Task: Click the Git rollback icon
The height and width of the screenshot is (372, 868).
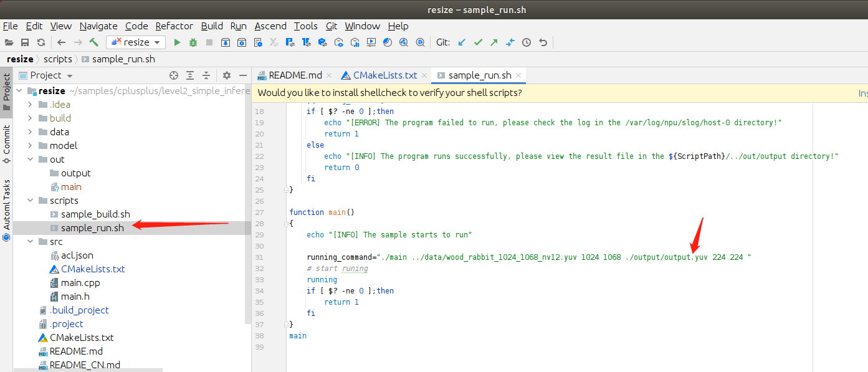Action: [x=543, y=42]
